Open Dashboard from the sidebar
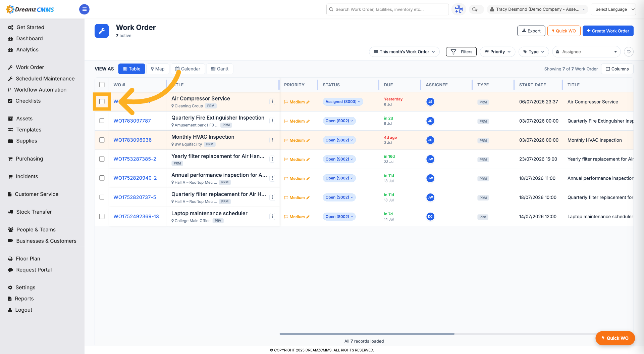644x354 pixels. coord(30,39)
